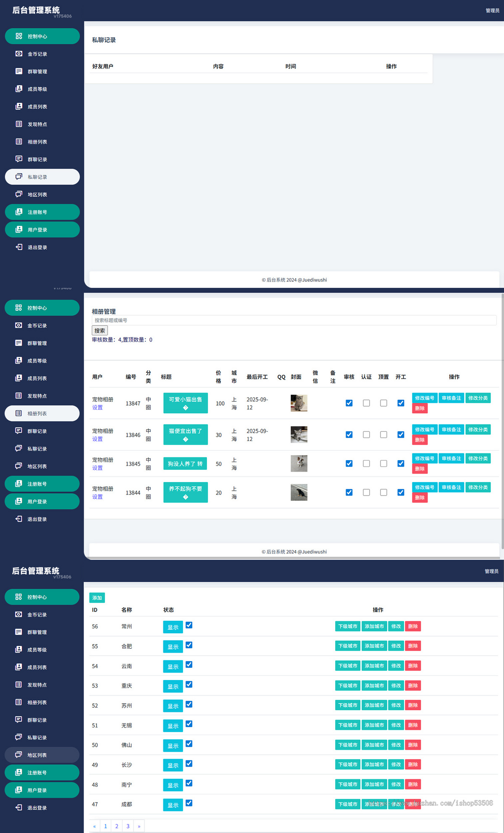
Task: Uncheck the 审核 checkbox for album 13847
Action: pyautogui.click(x=349, y=403)
